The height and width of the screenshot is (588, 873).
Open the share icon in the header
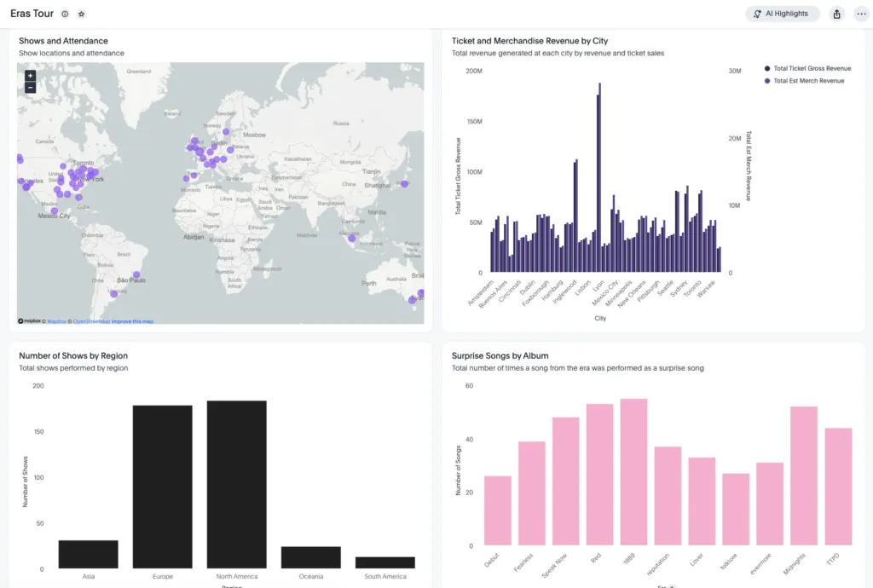pyautogui.click(x=836, y=14)
